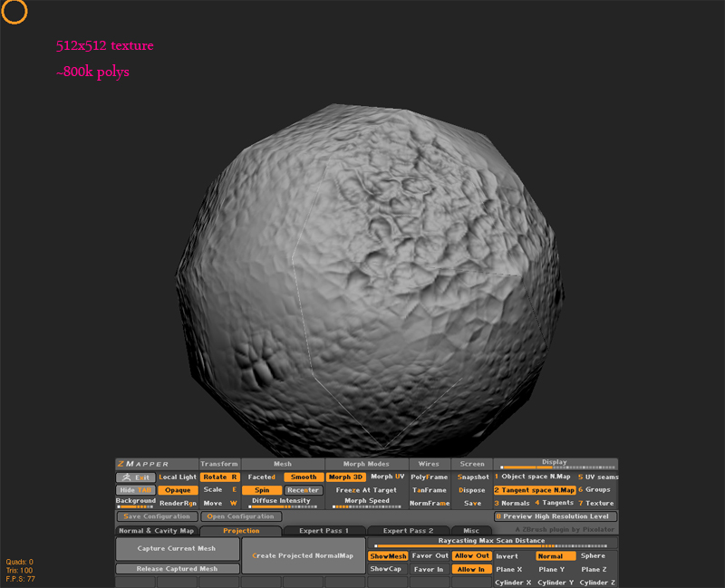Toggle Opaque shading mode
Image resolution: width=725 pixels, height=588 pixels.
[x=178, y=489]
